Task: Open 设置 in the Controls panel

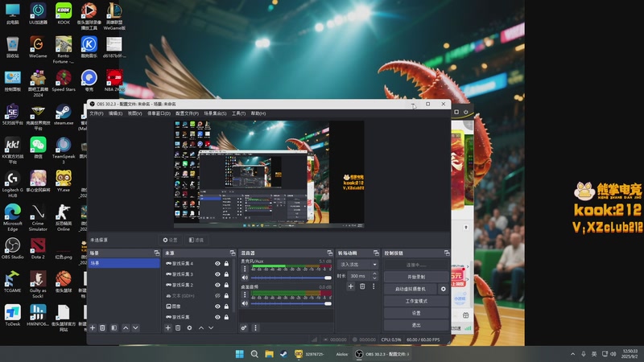Action: coord(416,313)
